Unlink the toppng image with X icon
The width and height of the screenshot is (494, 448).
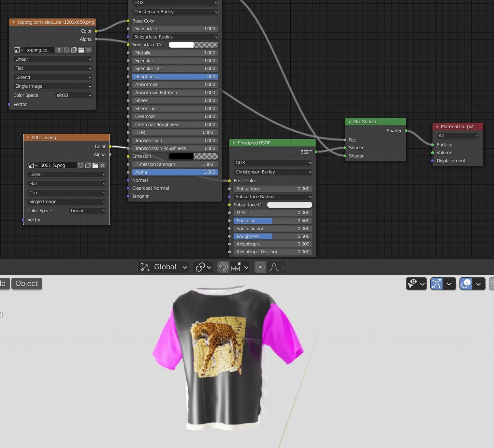point(88,50)
